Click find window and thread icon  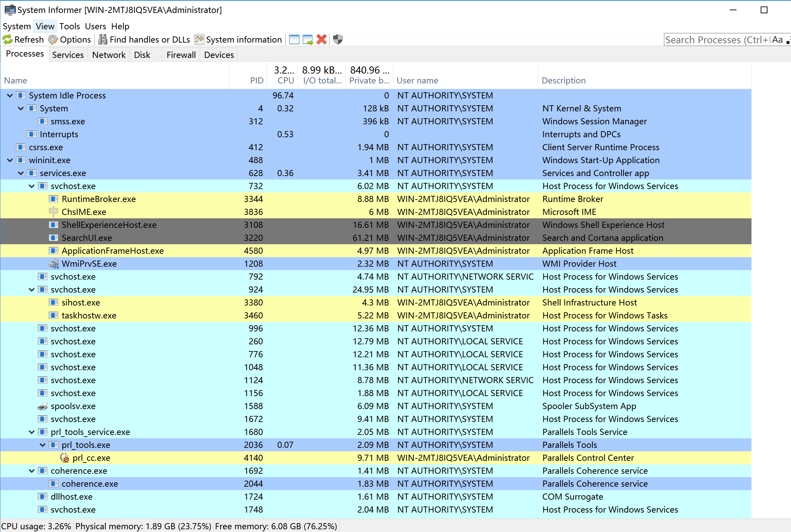pos(308,40)
